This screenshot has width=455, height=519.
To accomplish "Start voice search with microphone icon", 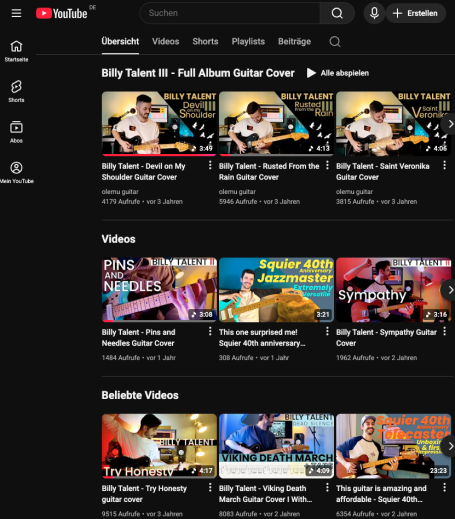I will click(x=374, y=13).
